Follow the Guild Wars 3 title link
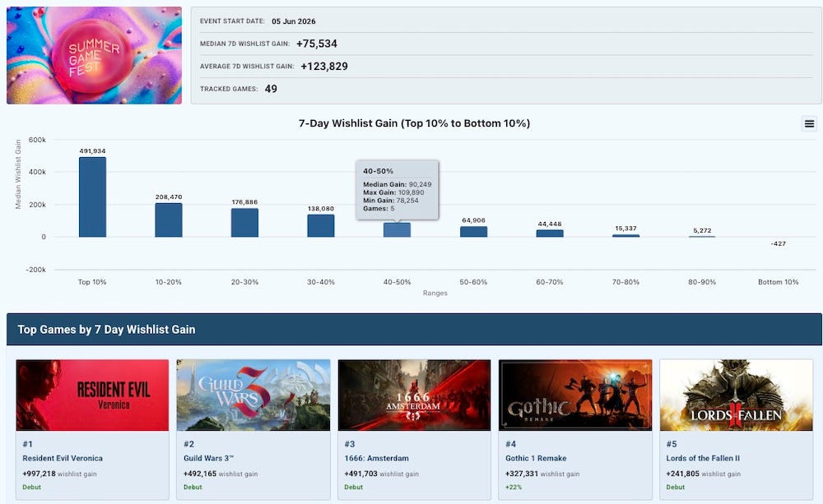823x504 pixels. pos(208,459)
